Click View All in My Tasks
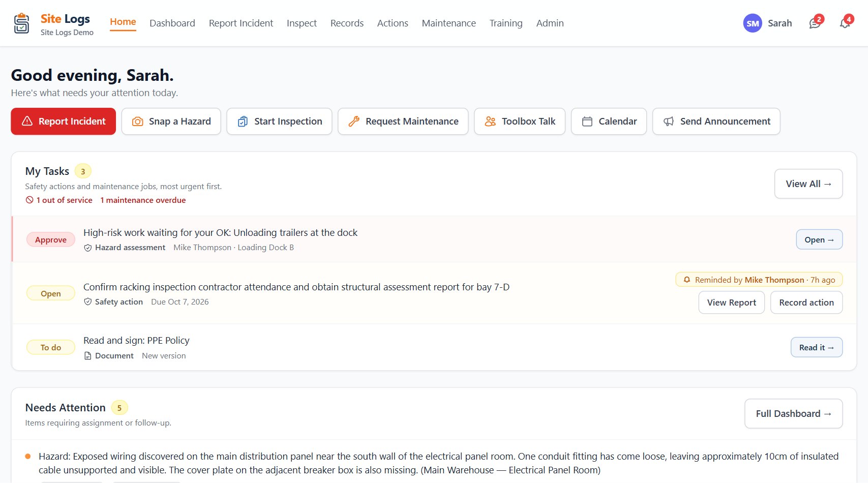This screenshot has width=868, height=483. [809, 184]
